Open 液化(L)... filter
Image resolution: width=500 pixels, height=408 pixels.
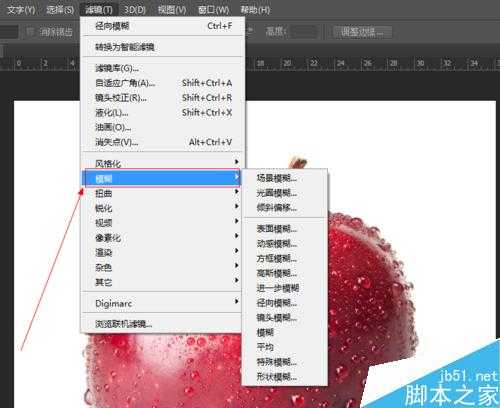pos(163,112)
